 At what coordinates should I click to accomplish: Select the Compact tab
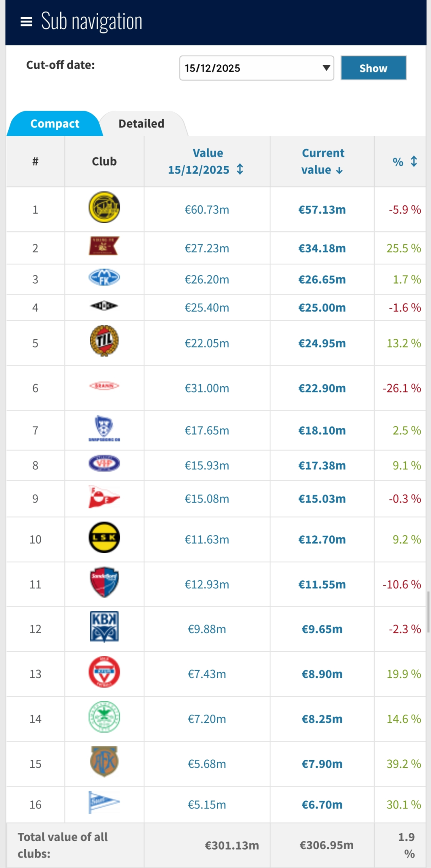[55, 124]
